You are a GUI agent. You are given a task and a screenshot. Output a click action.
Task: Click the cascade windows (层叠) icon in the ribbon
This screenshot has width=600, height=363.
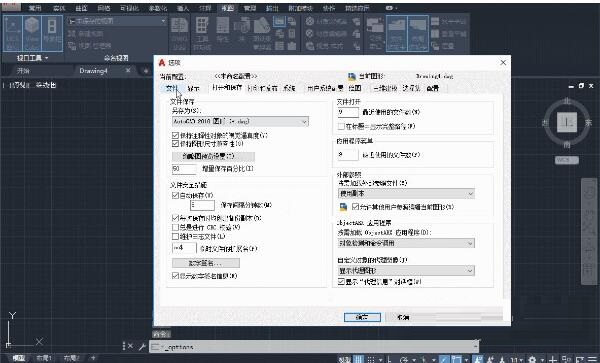click(x=435, y=46)
